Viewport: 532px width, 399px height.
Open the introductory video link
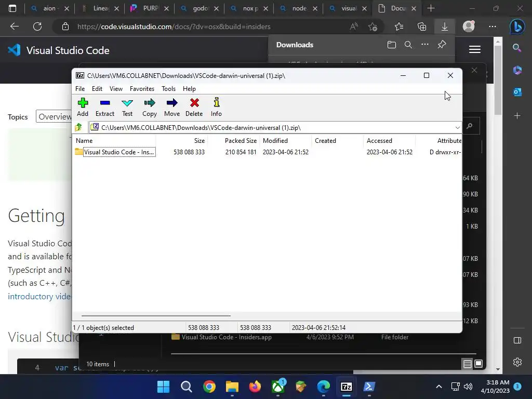point(39,296)
